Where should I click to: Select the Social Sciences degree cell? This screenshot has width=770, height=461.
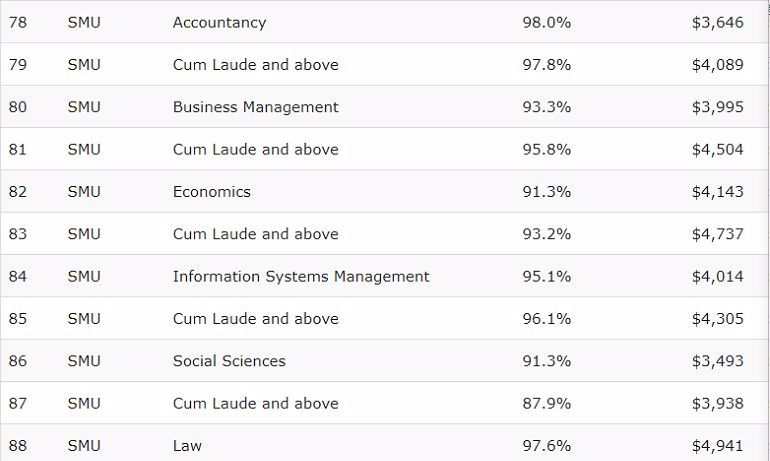coord(229,361)
